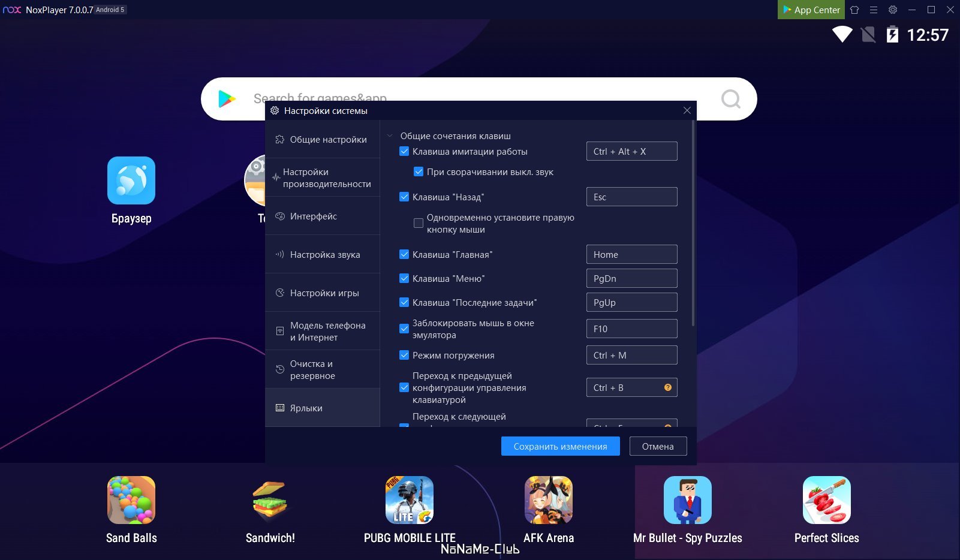Click the Сохранить изменения button
This screenshot has height=560, width=960.
coord(560,446)
